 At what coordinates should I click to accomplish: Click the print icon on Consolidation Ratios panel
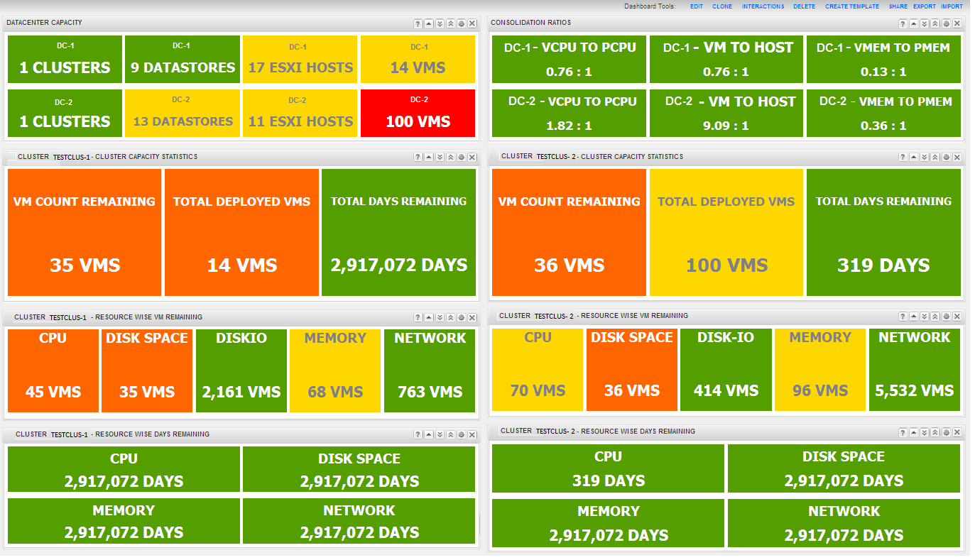pos(947,23)
